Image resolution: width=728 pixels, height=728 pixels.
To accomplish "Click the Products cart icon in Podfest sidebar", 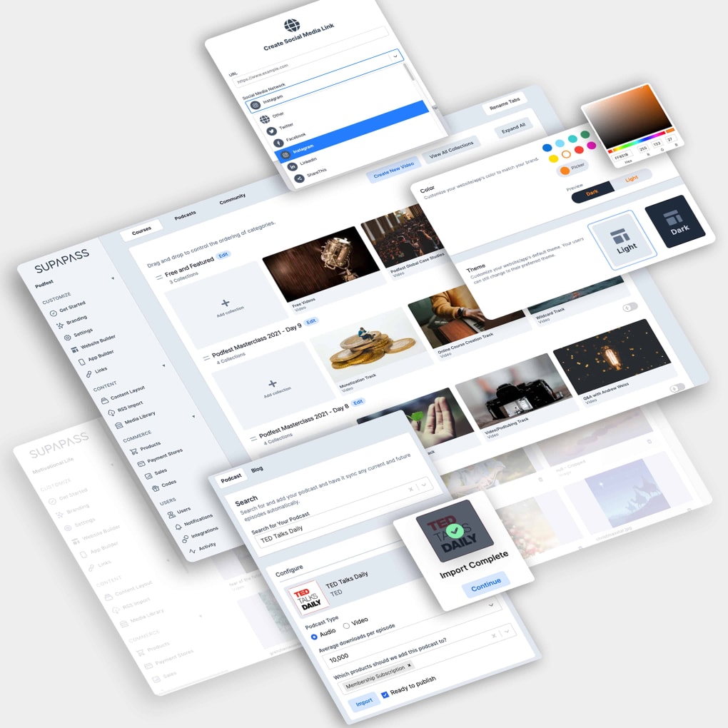I will (x=133, y=451).
